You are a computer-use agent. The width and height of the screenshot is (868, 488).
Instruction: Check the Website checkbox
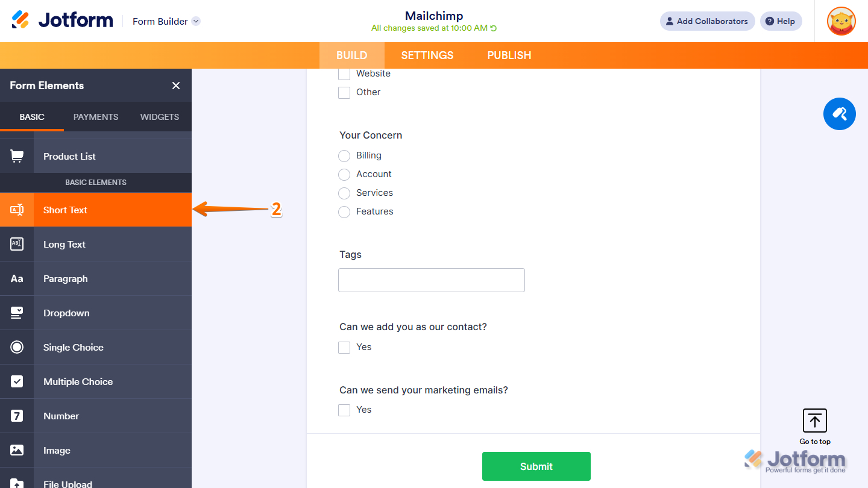(344, 74)
